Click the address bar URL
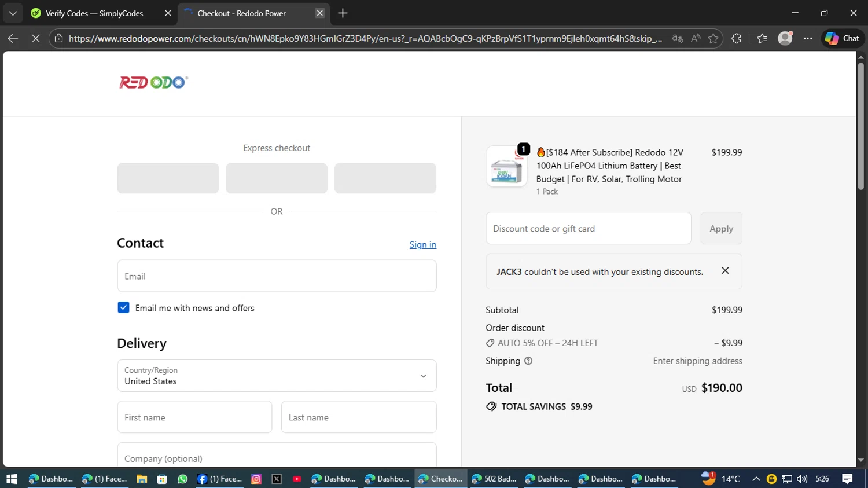The width and height of the screenshot is (868, 488). (365, 39)
